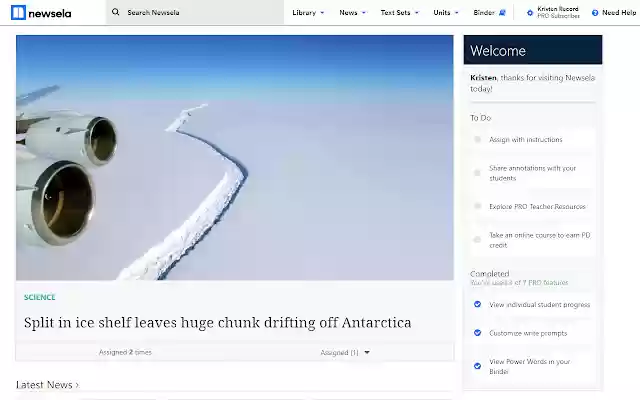640x400 pixels.
Task: Click the SCIENCE category label
Action: tap(40, 297)
